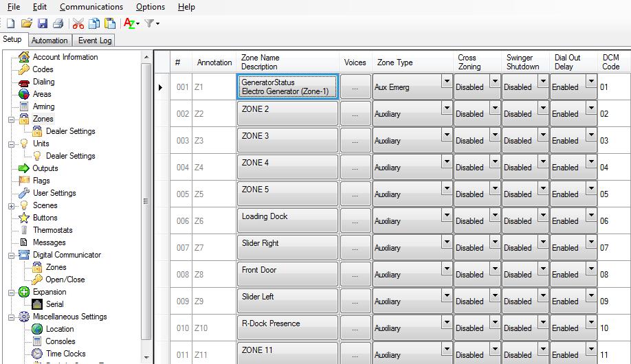Click the Voices button for row 001

[x=355, y=87]
